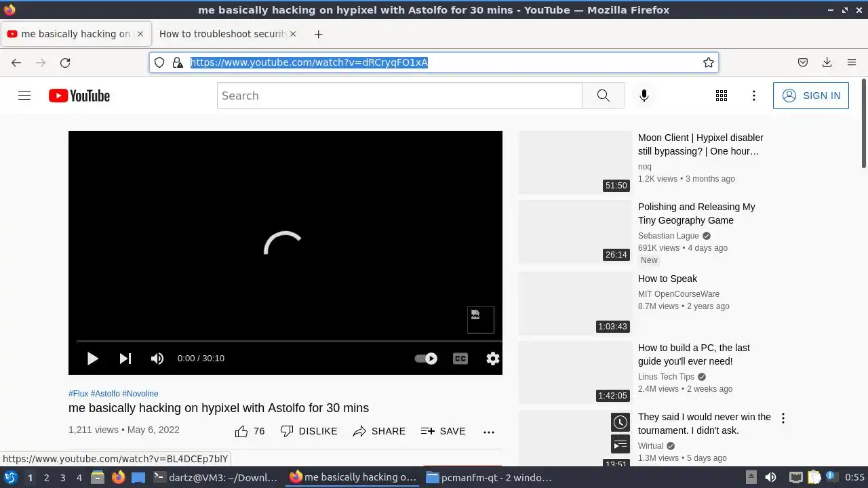Open tracking protection shield info
The image size is (868, 488).
159,62
